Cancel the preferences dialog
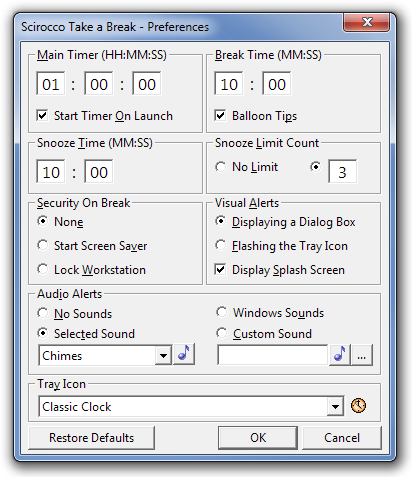 click(x=342, y=438)
